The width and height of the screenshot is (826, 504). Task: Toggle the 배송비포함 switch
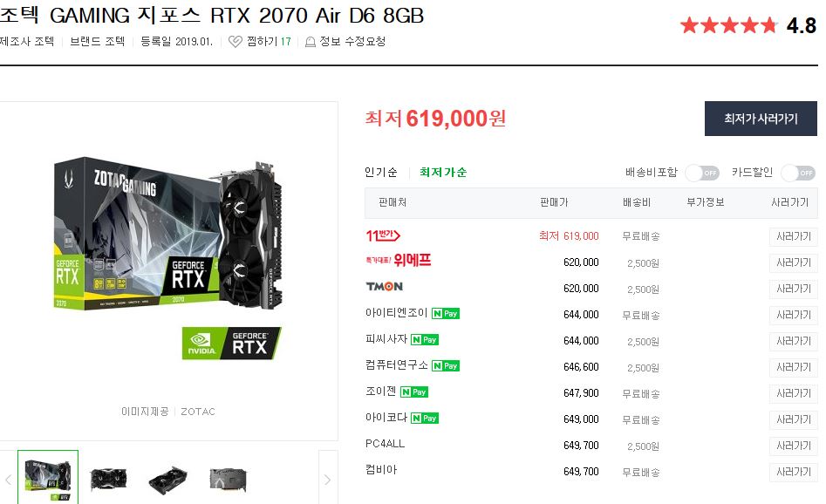tap(702, 173)
